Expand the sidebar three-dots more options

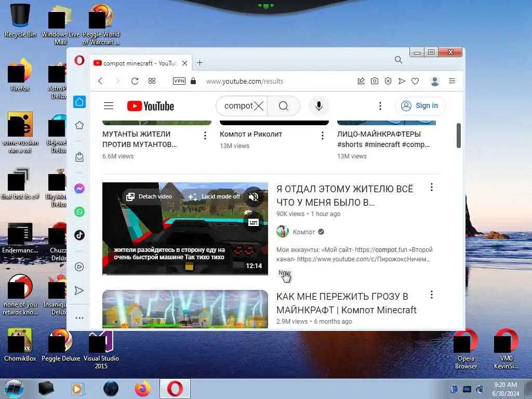tap(79, 318)
